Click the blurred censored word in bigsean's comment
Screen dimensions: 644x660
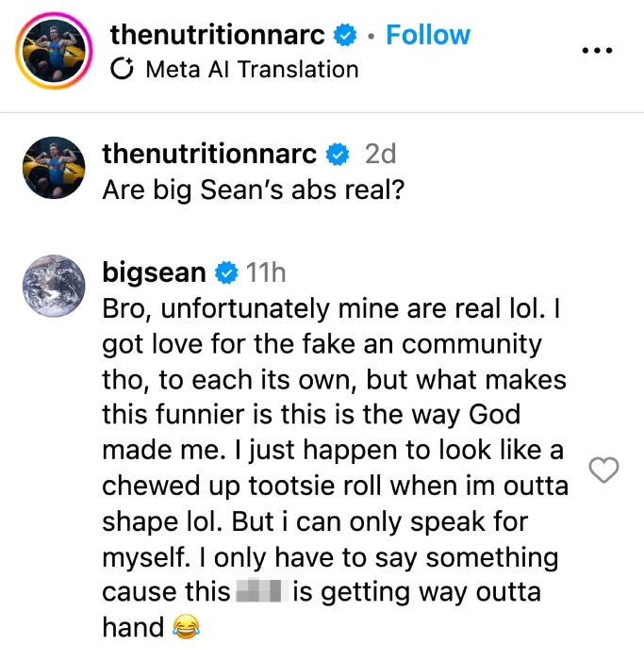[x=259, y=592]
